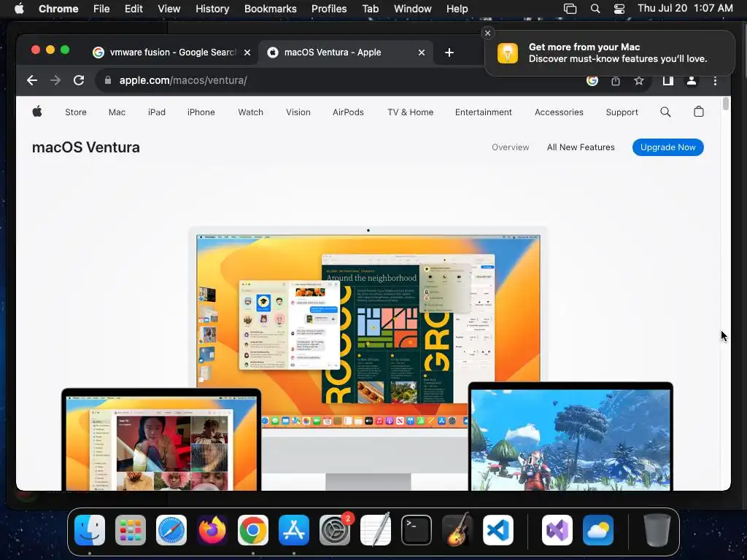
Task: Open Support link
Action: (x=622, y=112)
